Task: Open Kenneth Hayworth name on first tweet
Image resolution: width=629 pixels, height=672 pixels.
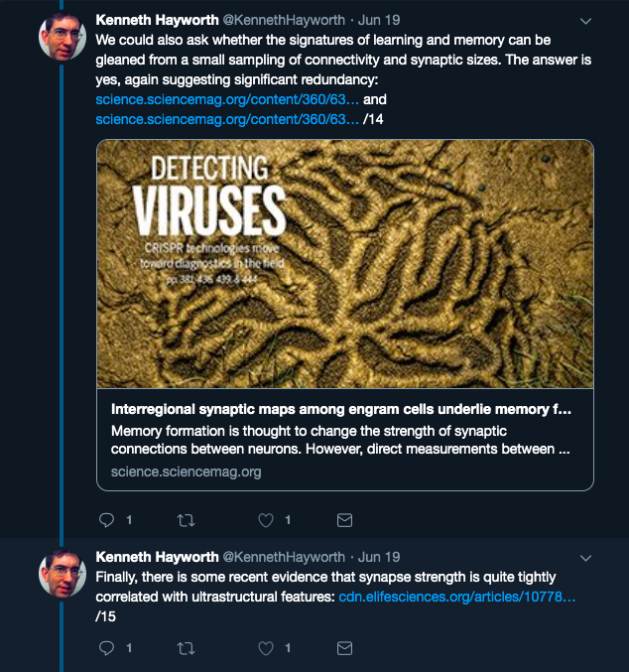Action: pyautogui.click(x=157, y=20)
